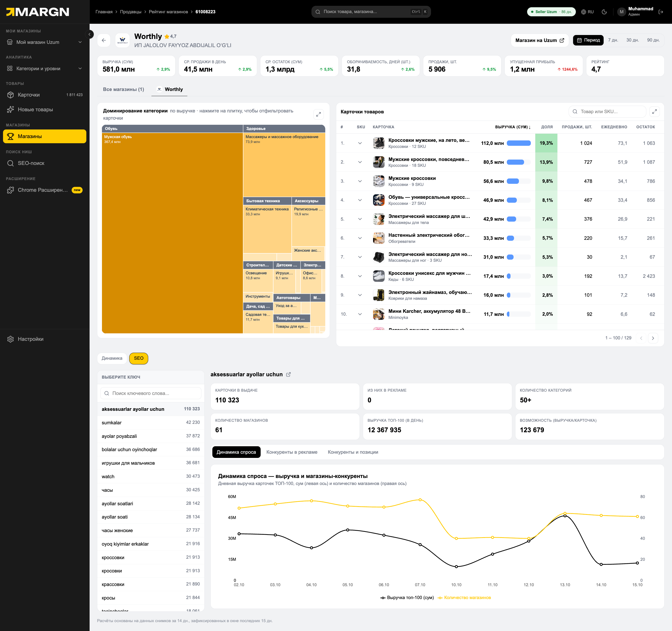672x631 pixels.
Task: Expand row 5 Электрический массажер chevron
Action: 360,219
